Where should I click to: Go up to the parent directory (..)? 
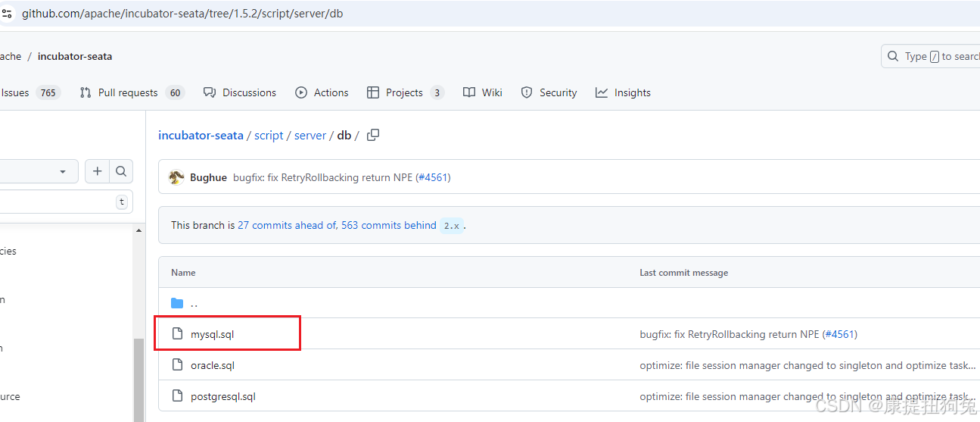click(194, 303)
